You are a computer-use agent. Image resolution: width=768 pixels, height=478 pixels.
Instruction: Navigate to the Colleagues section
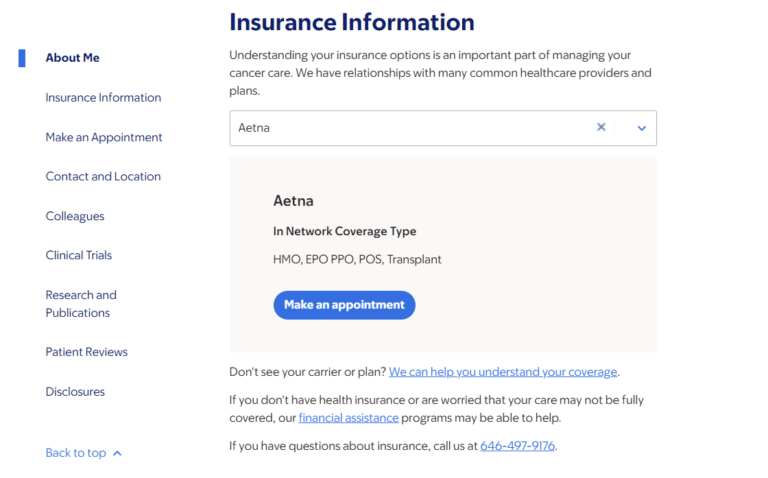(x=75, y=216)
